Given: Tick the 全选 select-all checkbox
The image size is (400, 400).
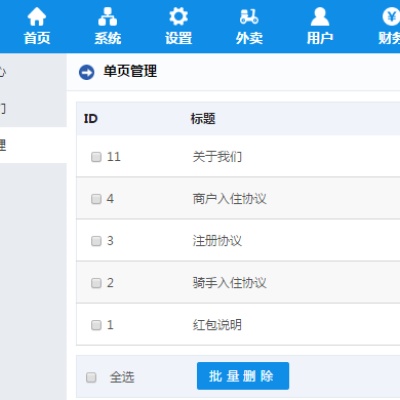Looking at the screenshot, I should (x=91, y=377).
